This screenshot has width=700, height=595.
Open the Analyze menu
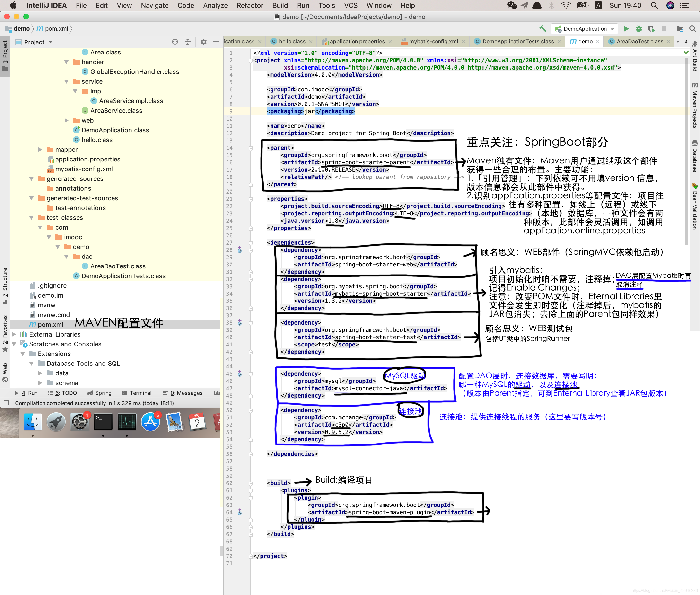click(x=215, y=5)
